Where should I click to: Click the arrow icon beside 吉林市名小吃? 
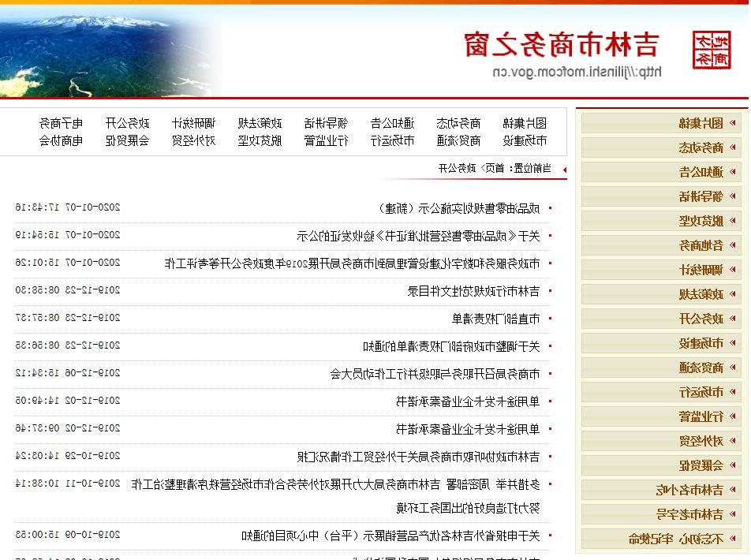click(732, 490)
